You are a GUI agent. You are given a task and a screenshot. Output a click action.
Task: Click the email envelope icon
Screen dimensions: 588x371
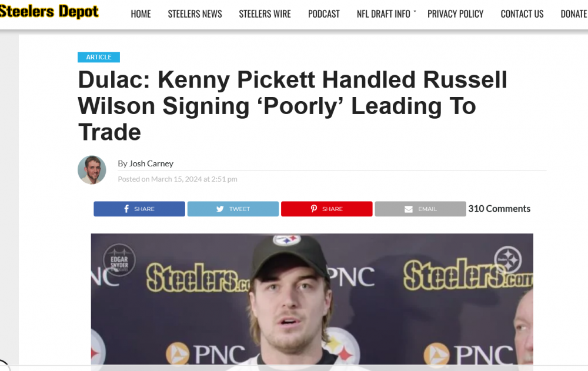click(408, 209)
